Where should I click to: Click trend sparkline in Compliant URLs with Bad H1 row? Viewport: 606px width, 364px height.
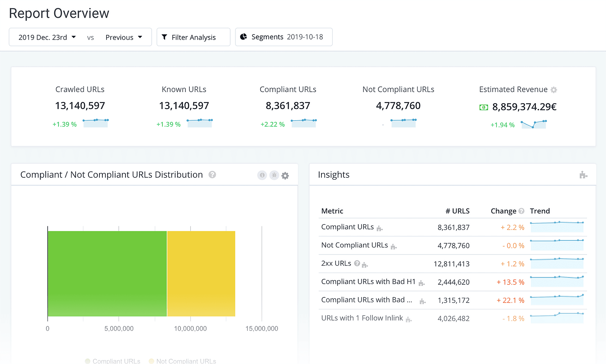pyautogui.click(x=557, y=282)
